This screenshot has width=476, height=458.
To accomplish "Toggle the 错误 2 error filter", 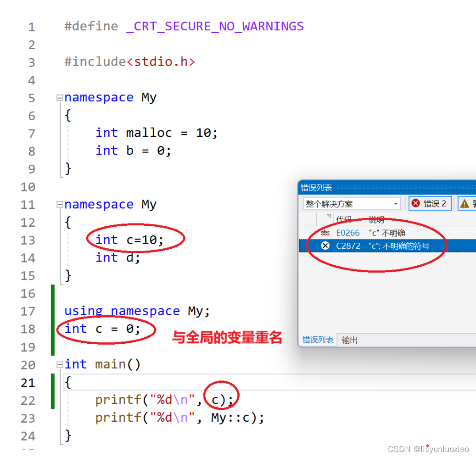I will [x=430, y=203].
